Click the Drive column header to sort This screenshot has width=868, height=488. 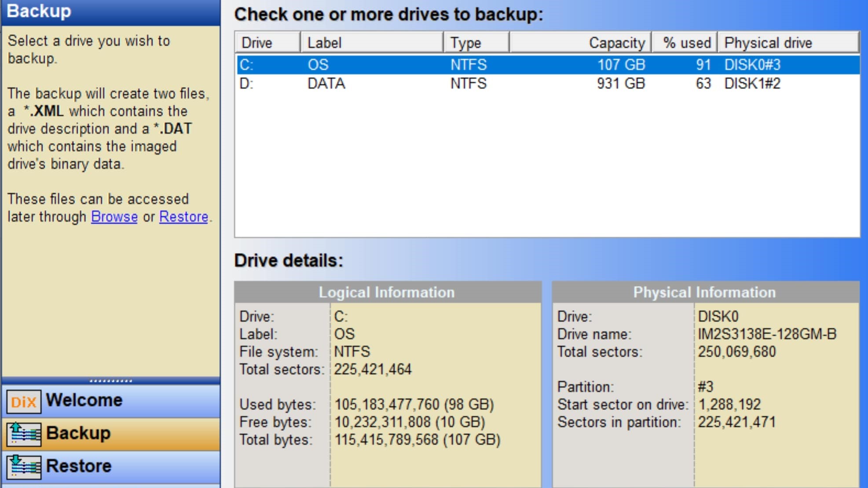tap(267, 42)
